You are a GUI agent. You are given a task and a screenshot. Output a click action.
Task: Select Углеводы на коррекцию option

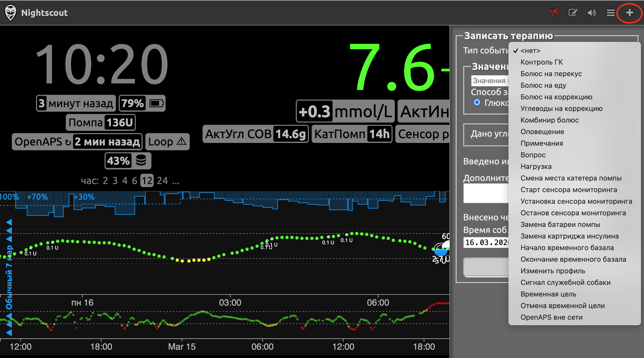[574, 108]
